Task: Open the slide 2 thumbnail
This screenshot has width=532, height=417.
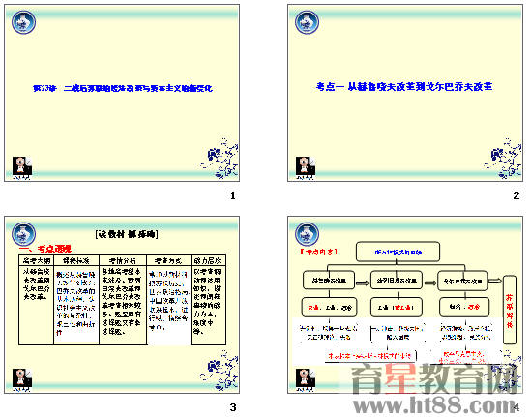Action: click(405, 93)
